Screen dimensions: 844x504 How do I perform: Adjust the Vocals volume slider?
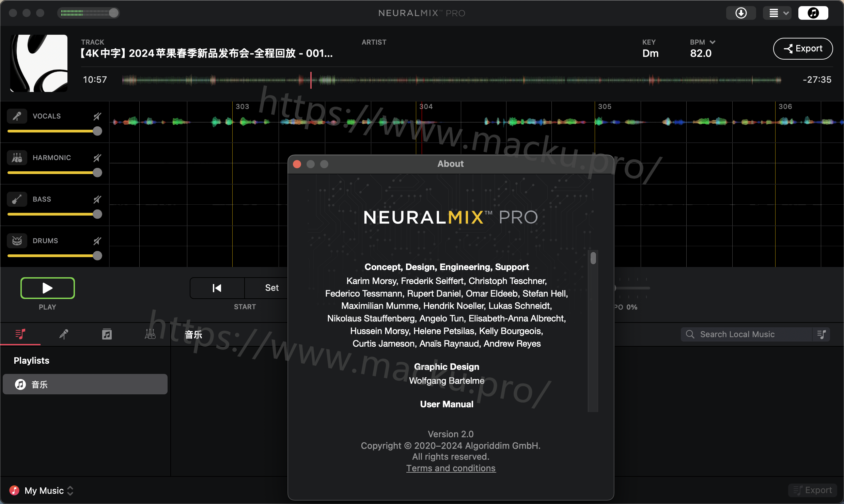[54, 131]
